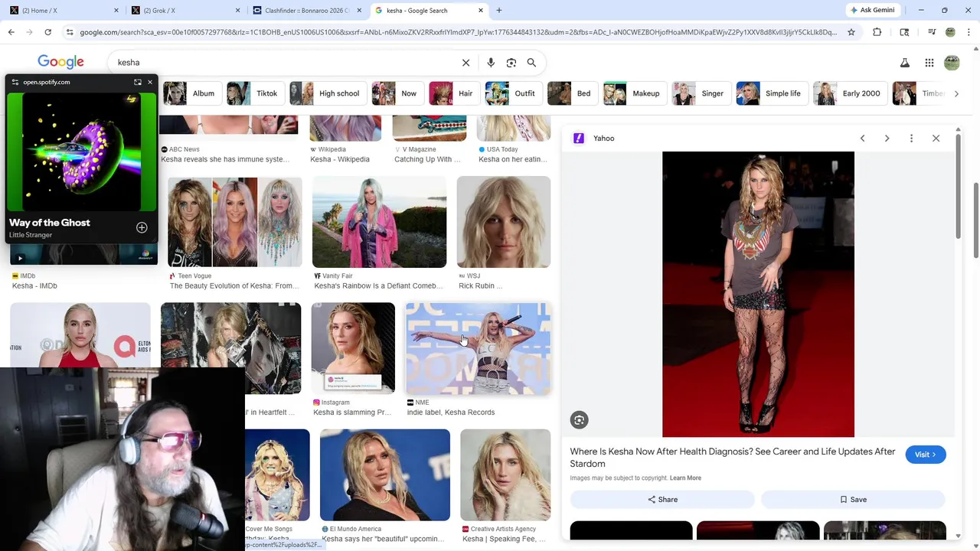980x551 pixels.
Task: Filter images by Tiktok chip
Action: [x=256, y=93]
